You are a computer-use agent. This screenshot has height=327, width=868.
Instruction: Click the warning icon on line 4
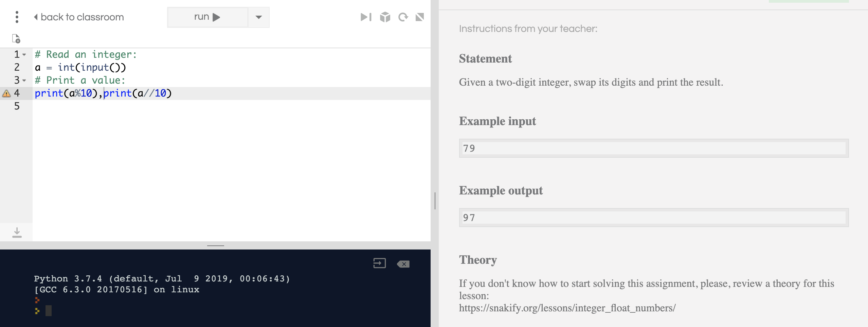pos(6,93)
